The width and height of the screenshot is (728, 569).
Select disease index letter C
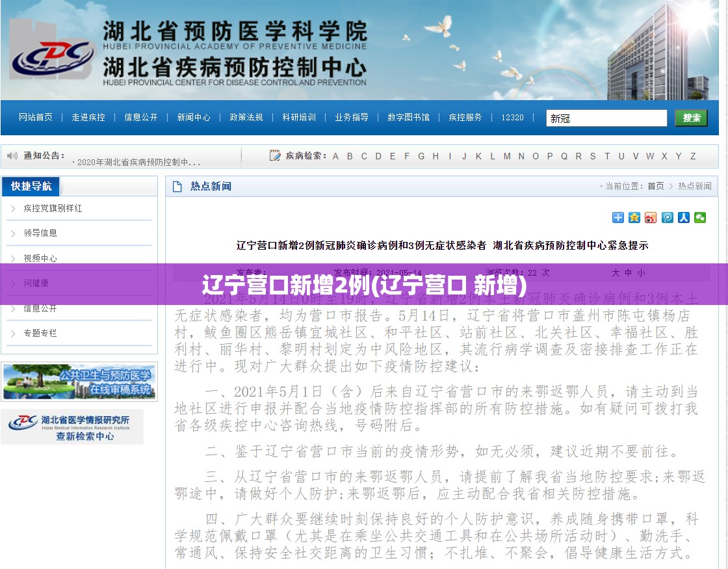364,157
